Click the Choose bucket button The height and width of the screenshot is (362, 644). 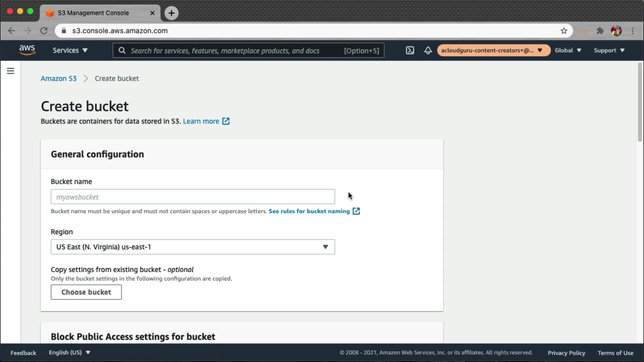tap(86, 292)
